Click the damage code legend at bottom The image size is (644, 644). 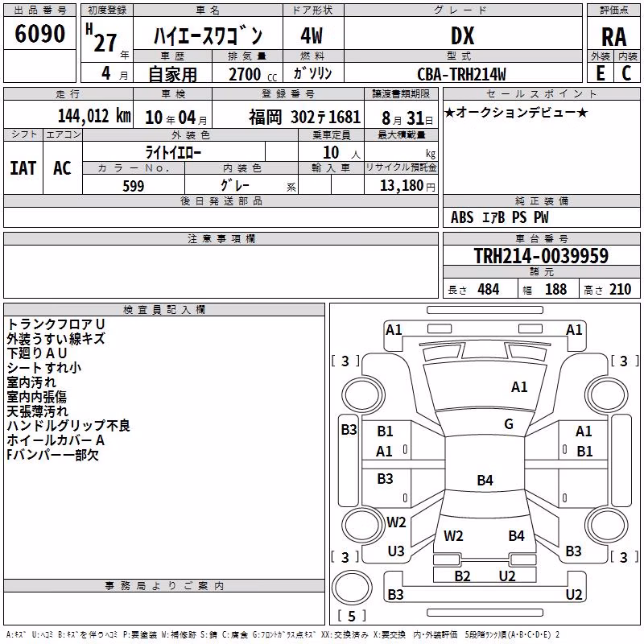(283, 634)
